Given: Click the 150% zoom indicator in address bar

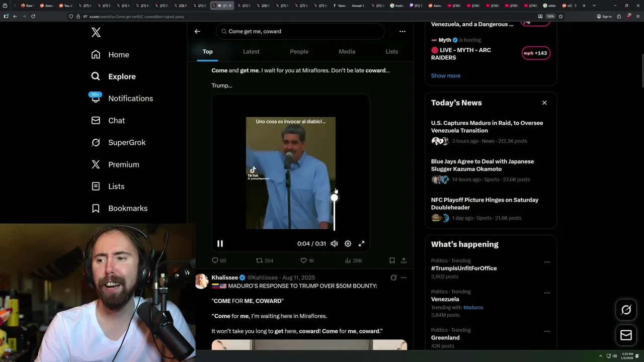Looking at the screenshot, I should click(550, 16).
